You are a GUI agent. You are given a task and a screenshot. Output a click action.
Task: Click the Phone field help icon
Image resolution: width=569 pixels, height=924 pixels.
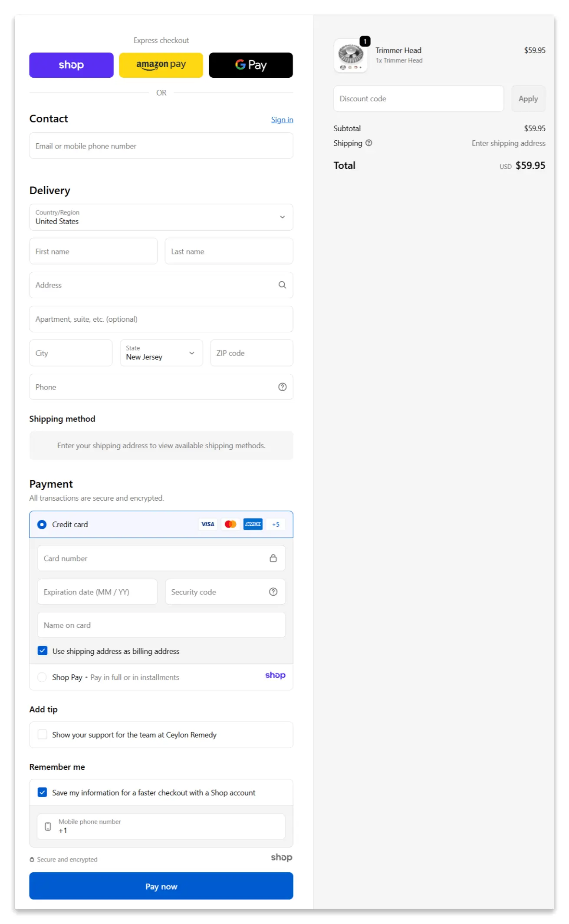click(282, 387)
